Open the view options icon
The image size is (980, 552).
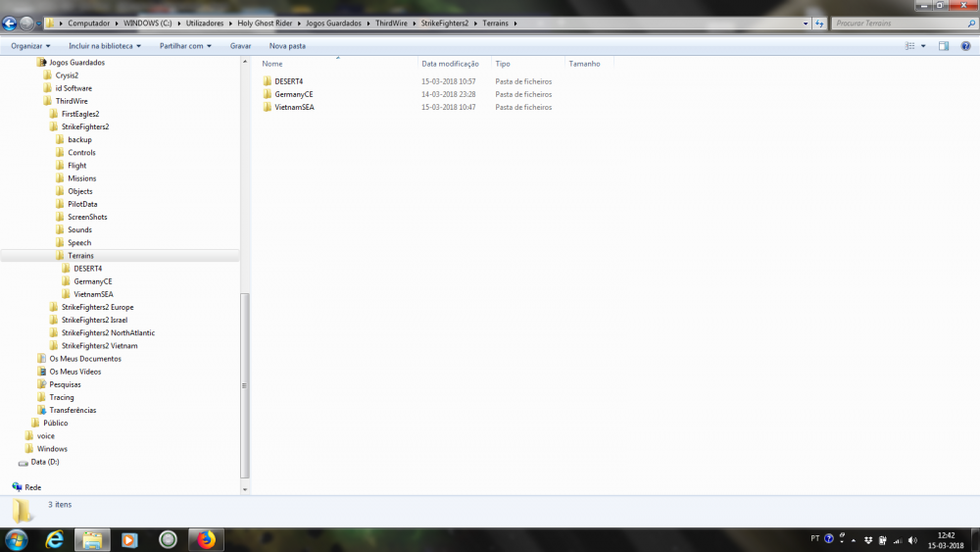[x=910, y=46]
